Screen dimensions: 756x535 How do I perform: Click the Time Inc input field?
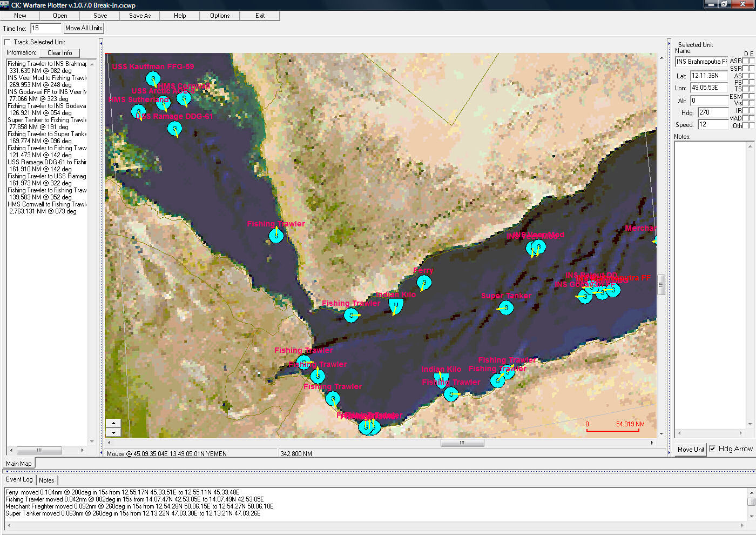[45, 28]
